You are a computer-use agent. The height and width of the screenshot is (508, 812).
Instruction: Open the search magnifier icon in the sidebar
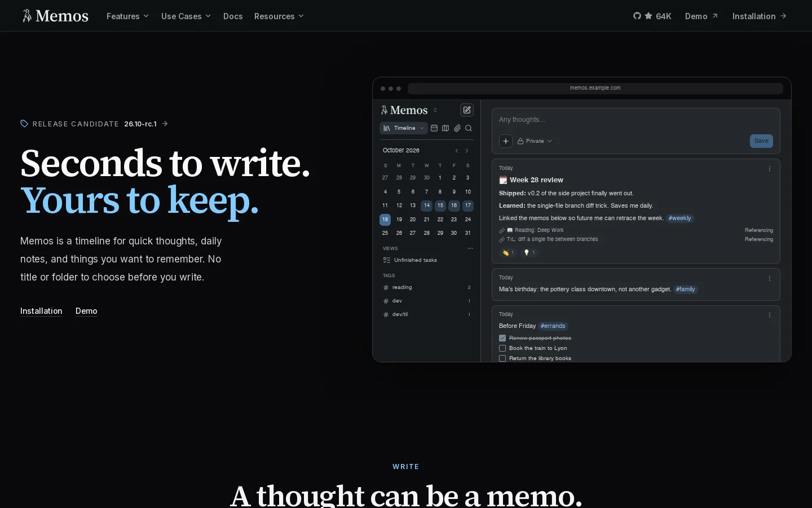pyautogui.click(x=469, y=128)
